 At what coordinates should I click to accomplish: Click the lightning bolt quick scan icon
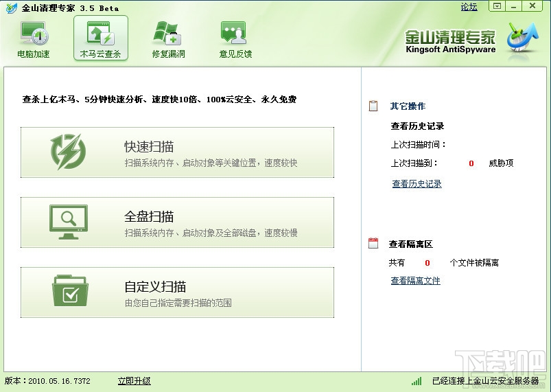[68, 152]
